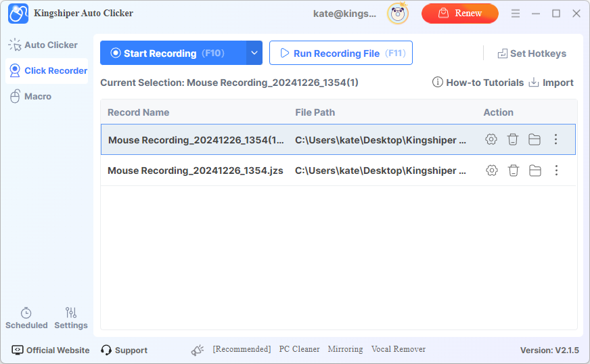Open folder for Mouse Recording_20241226_1354.jzs row

(x=535, y=170)
